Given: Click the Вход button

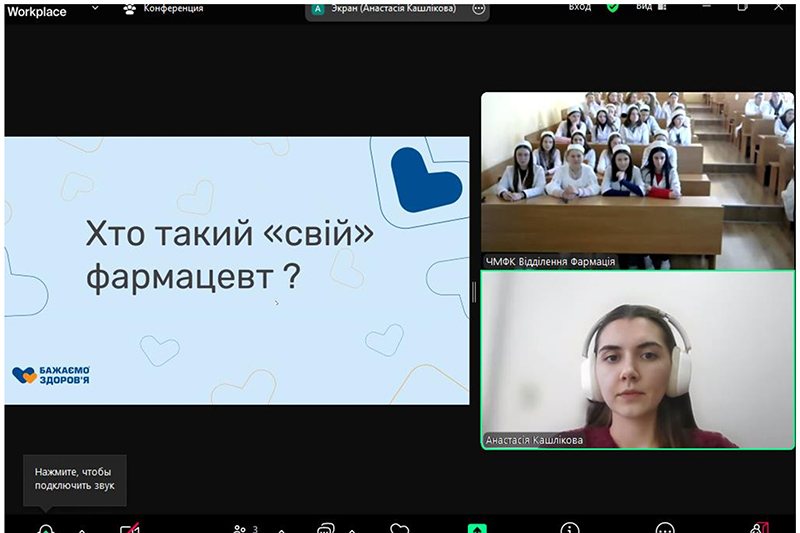Looking at the screenshot, I should (x=580, y=7).
